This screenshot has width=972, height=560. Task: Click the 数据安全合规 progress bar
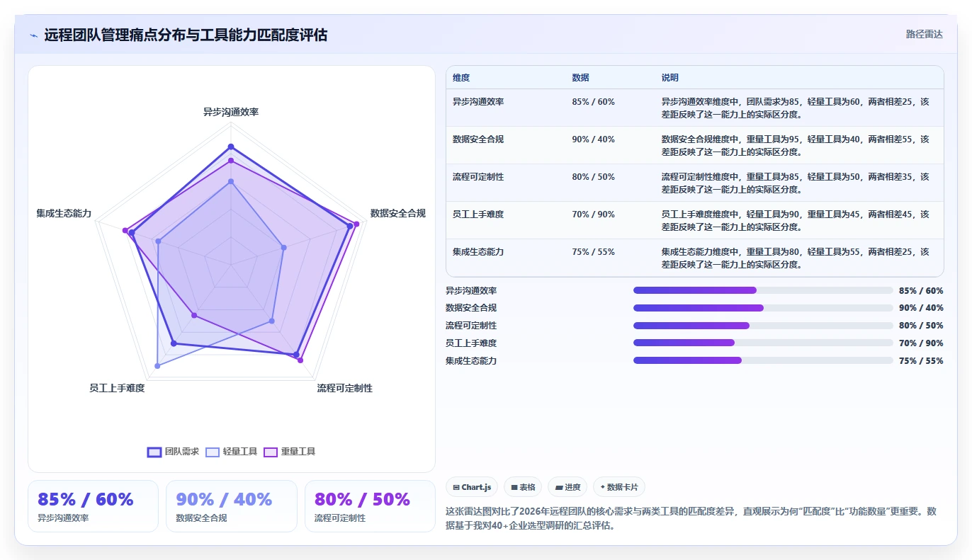point(763,308)
